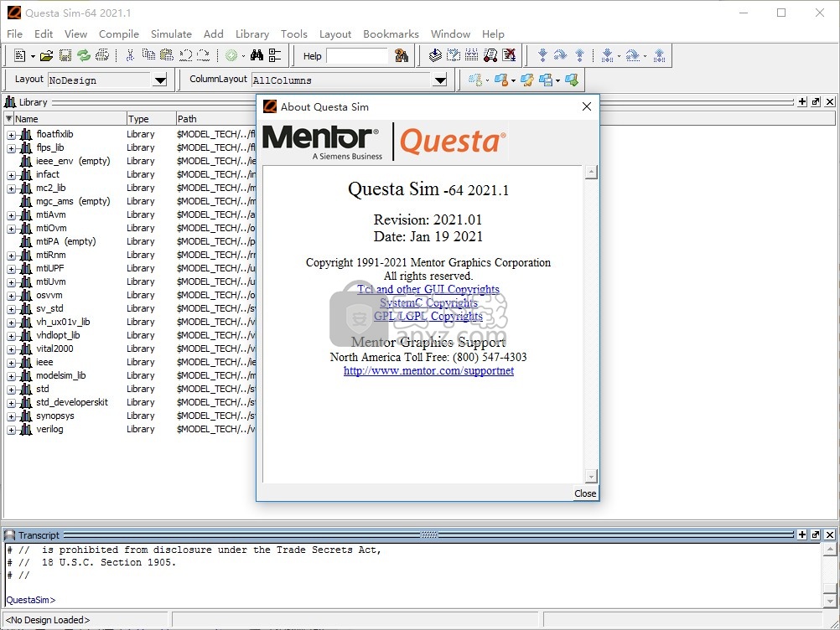
Task: Open the Simulate menu
Action: coord(171,34)
